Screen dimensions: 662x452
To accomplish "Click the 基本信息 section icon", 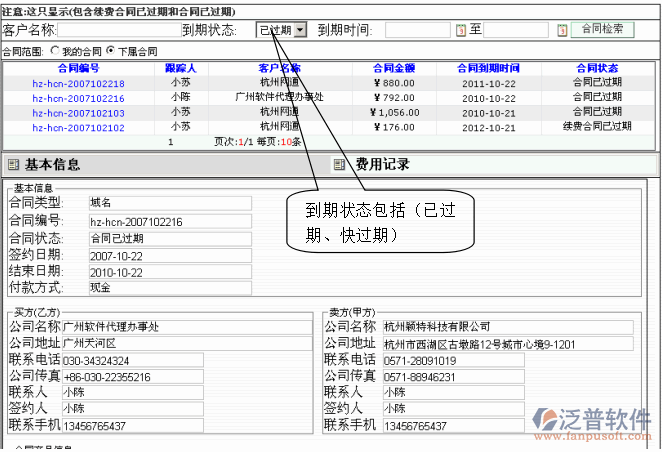I will point(13,165).
